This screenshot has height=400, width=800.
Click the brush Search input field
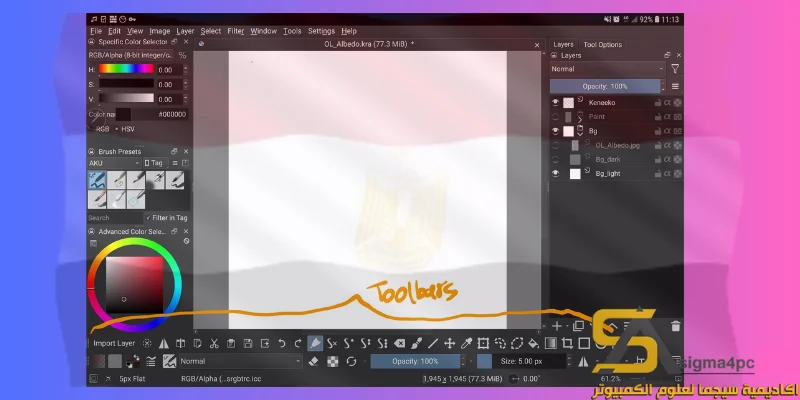[115, 218]
